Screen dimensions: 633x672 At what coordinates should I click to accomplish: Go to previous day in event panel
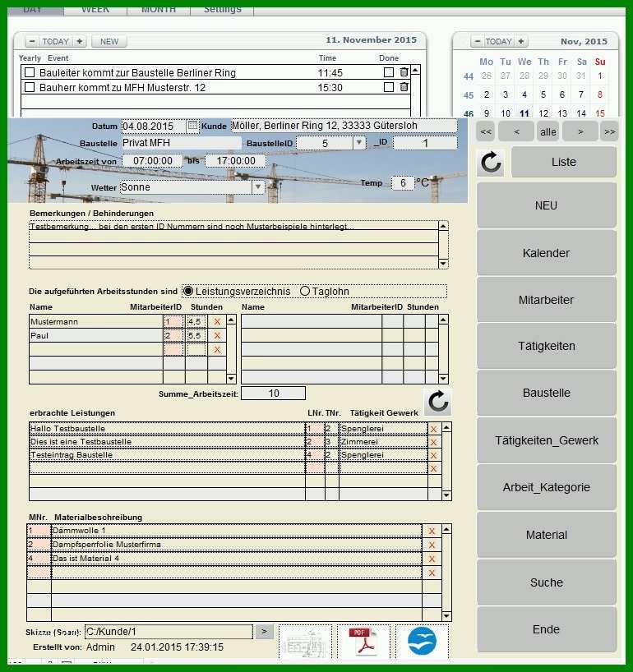[32, 42]
